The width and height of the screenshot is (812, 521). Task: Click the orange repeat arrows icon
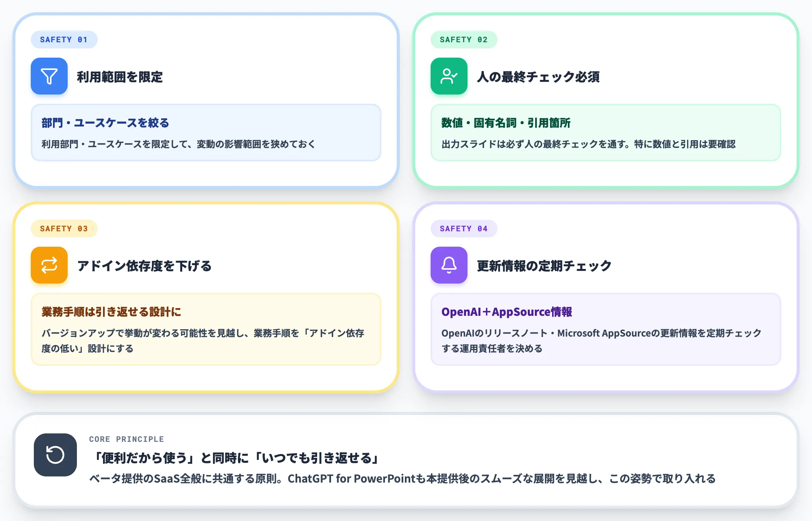pyautogui.click(x=49, y=265)
